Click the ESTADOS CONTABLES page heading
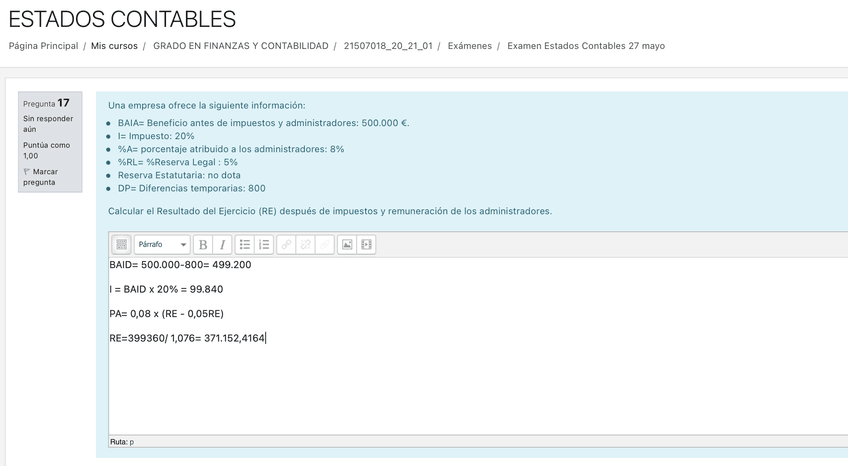The width and height of the screenshot is (848, 466). click(x=122, y=19)
